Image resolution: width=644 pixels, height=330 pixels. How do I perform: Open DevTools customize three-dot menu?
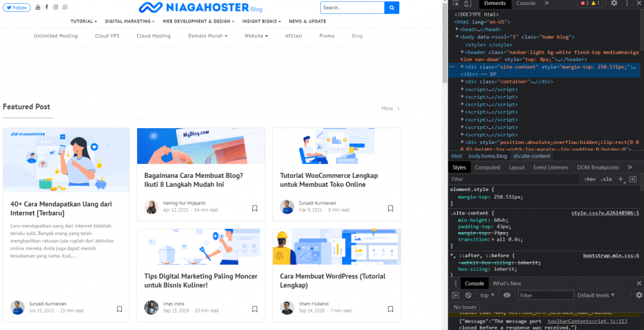pyautogui.click(x=627, y=3)
